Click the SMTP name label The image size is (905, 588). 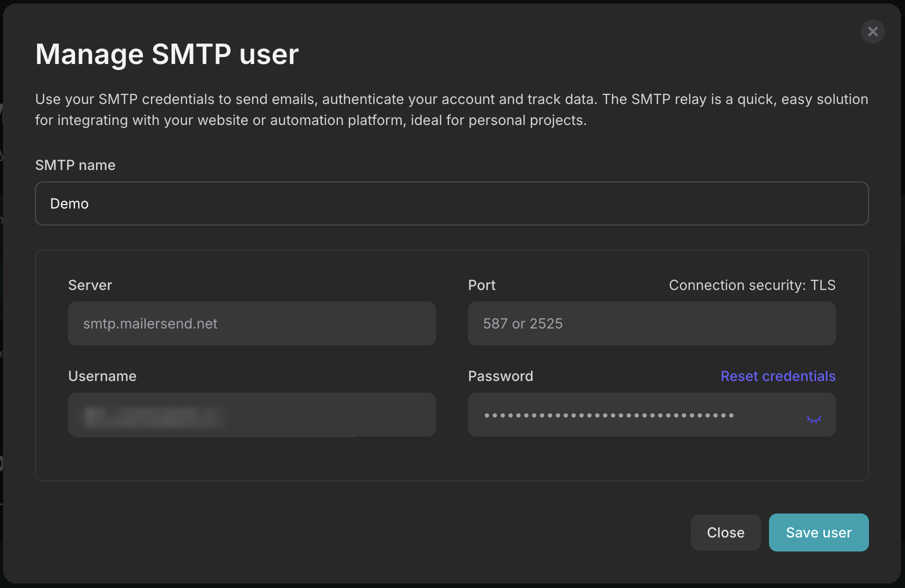click(75, 165)
